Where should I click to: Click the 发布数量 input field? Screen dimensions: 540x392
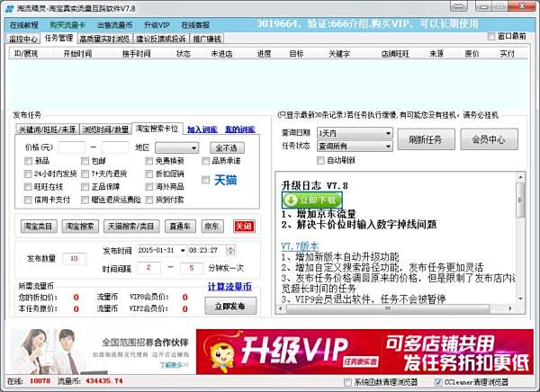click(74, 259)
